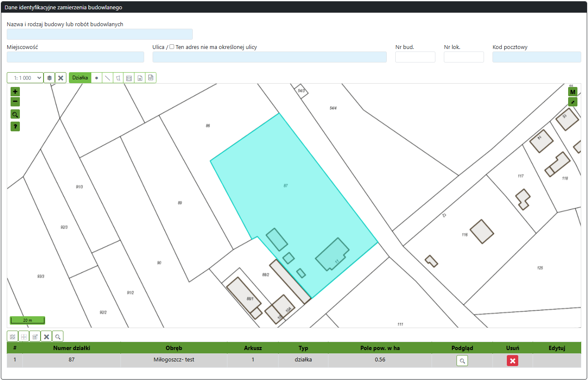Toggle full-screen map view
The height and width of the screenshot is (380, 588).
573,102
